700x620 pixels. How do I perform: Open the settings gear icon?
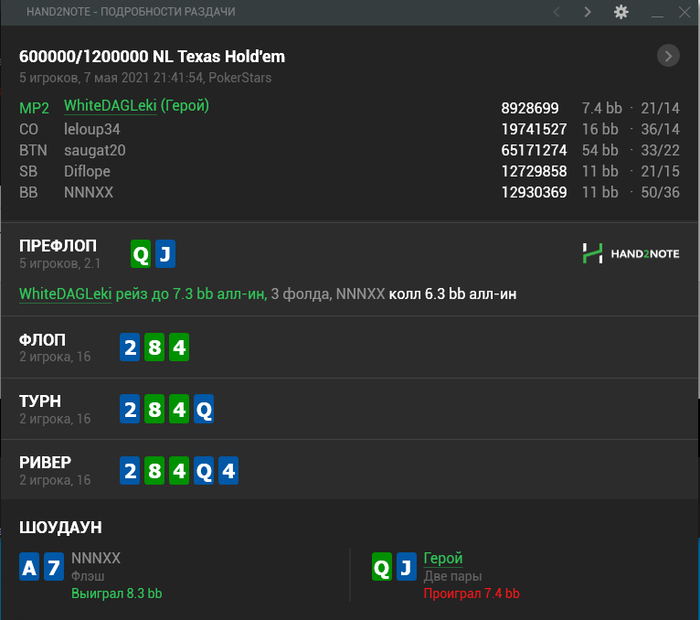tap(621, 12)
